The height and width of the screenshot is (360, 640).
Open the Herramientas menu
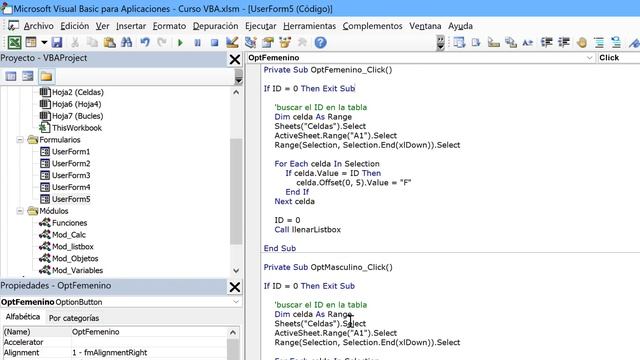309,26
